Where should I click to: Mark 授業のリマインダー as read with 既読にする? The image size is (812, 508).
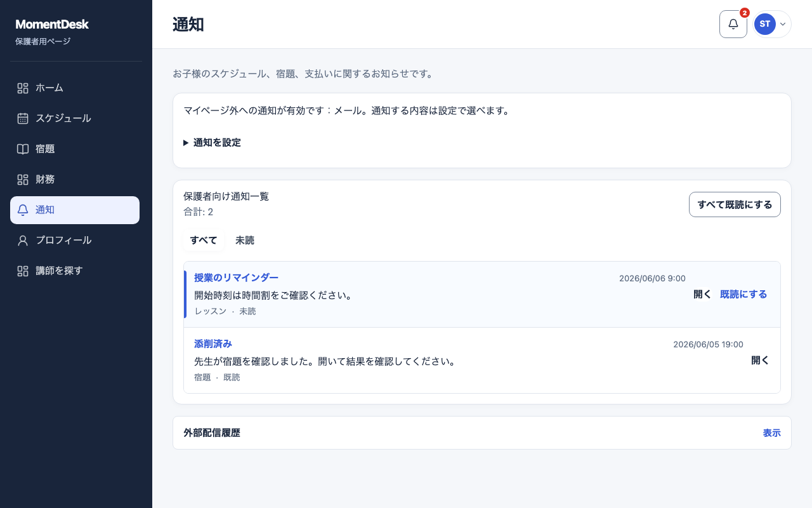point(743,295)
